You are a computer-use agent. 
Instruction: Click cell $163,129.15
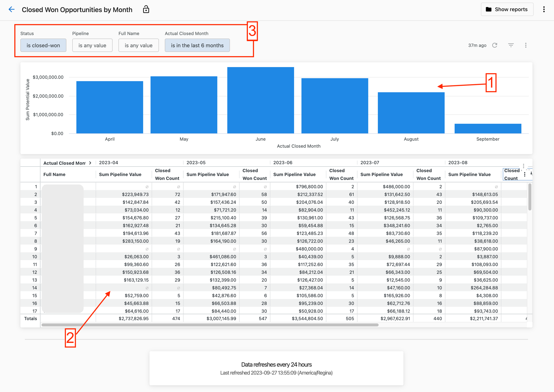coord(136,280)
